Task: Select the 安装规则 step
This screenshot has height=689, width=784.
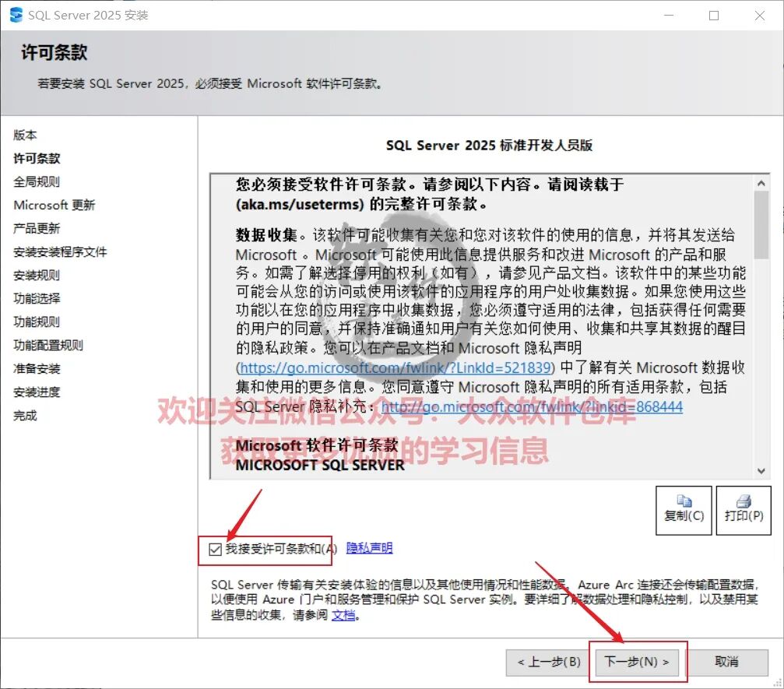Action: click(37, 276)
